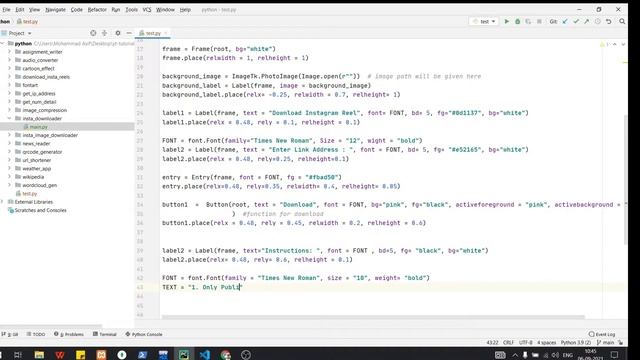
Task: Click the CRLF line separator in the status bar
Action: coord(508,342)
